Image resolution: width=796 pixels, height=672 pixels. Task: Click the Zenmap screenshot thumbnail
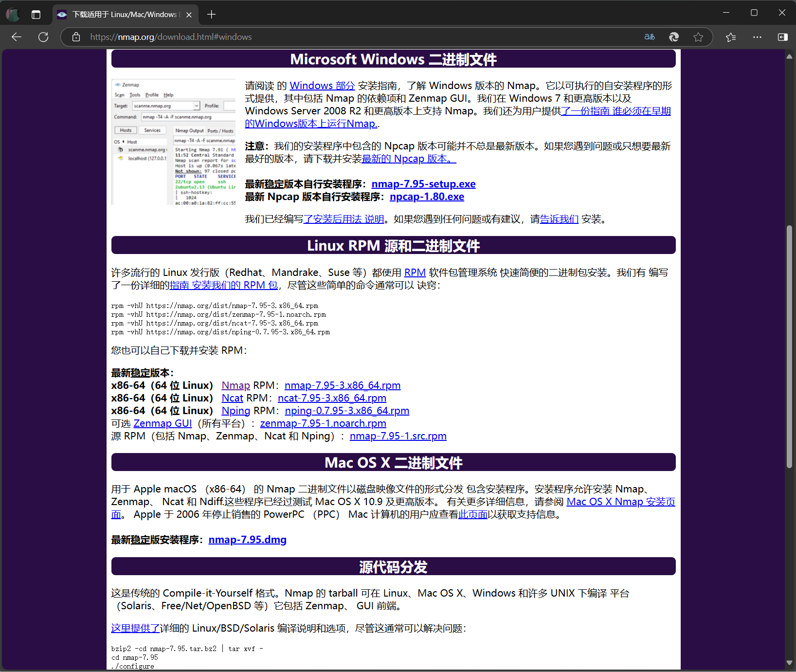pos(173,142)
